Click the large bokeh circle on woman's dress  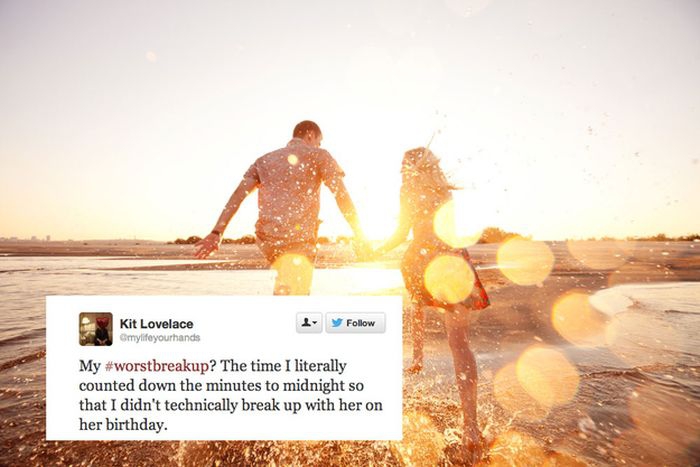tap(449, 279)
